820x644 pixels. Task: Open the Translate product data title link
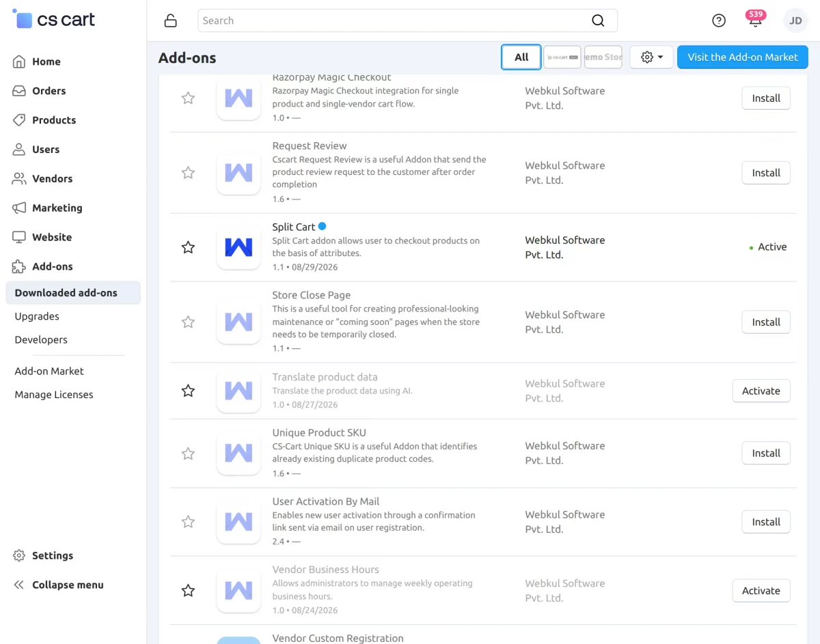coord(325,377)
